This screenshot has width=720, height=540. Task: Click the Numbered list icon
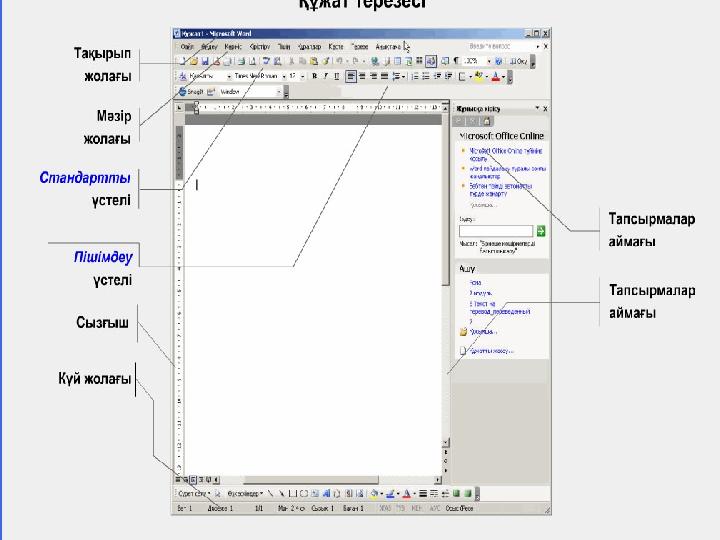[x=414, y=76]
